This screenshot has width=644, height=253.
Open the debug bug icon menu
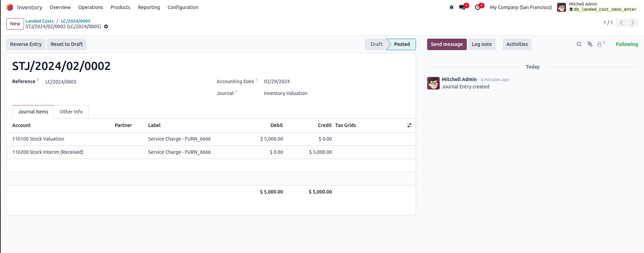click(x=451, y=7)
